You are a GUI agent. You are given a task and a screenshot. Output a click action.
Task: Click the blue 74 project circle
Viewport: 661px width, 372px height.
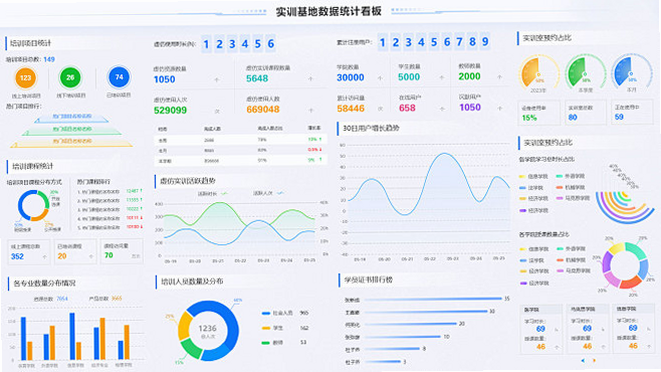point(119,77)
